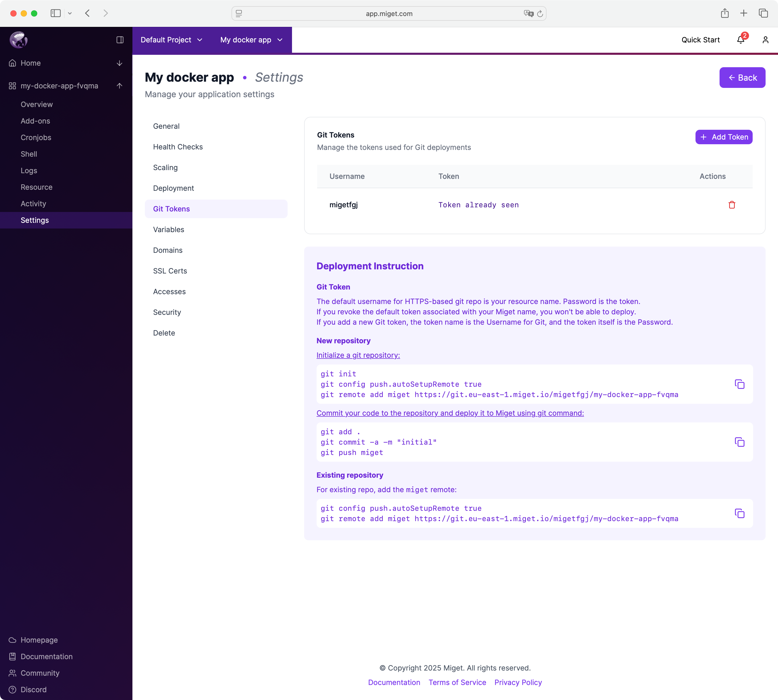Image resolution: width=778 pixels, height=700 pixels.
Task: Delete the migetfgj token with trash icon
Action: coord(732,205)
